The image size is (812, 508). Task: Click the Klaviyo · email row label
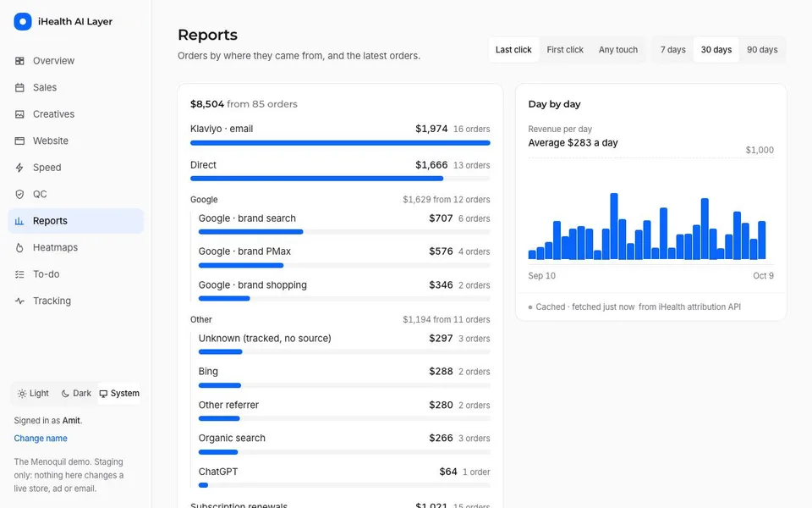click(x=222, y=129)
